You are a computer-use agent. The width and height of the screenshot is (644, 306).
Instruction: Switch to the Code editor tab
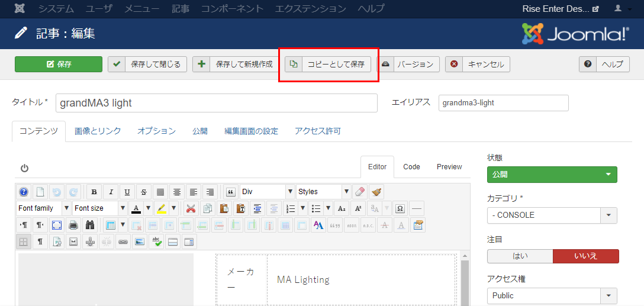pos(411,167)
